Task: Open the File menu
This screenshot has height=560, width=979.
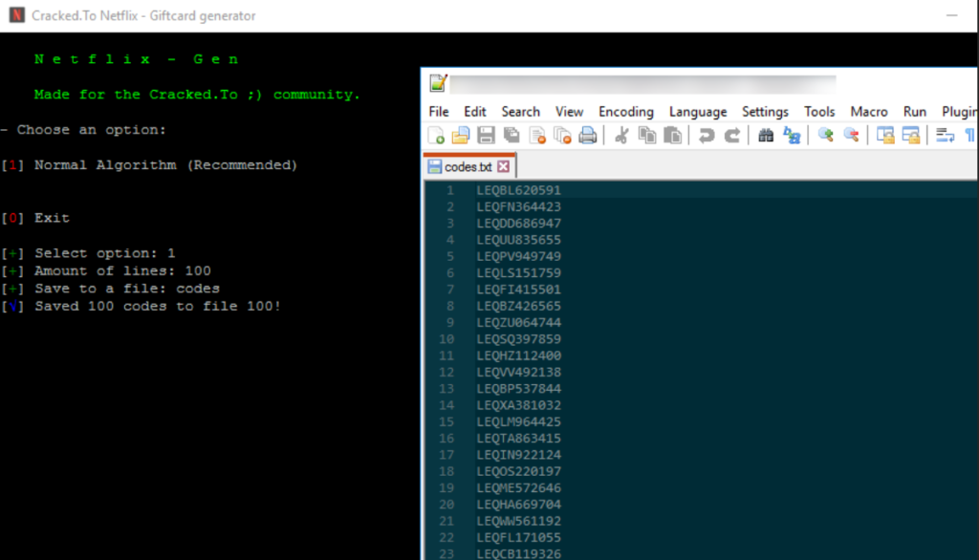Action: tap(439, 112)
